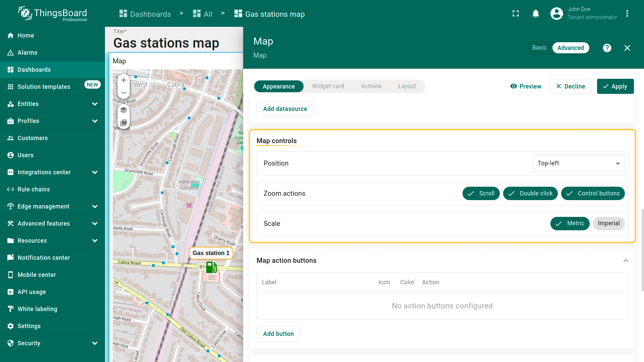Collapse the Map action buttons section
This screenshot has height=362, width=644.
(x=626, y=260)
